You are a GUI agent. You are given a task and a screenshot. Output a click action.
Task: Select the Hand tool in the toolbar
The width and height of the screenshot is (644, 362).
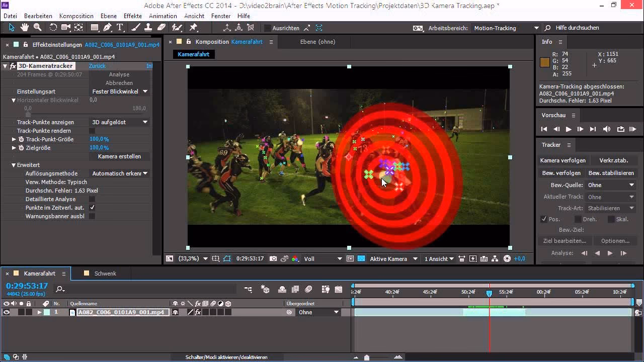25,28
